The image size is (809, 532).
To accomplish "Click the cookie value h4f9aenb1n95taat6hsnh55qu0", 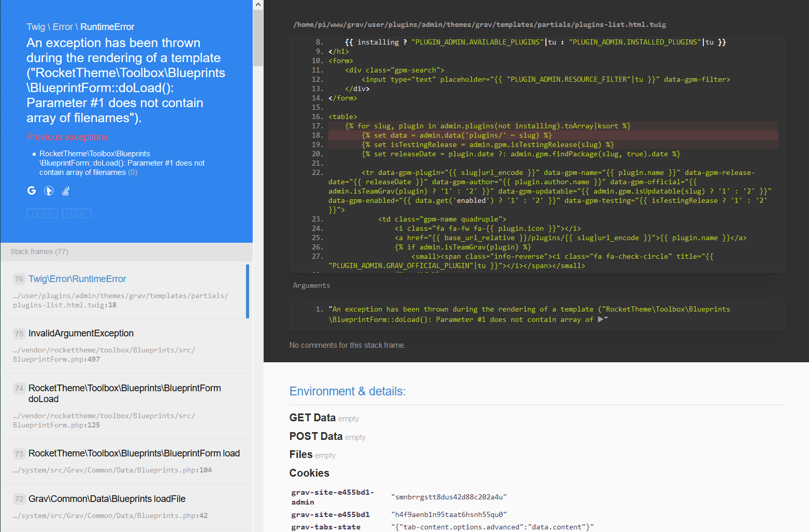I will click(x=449, y=514).
